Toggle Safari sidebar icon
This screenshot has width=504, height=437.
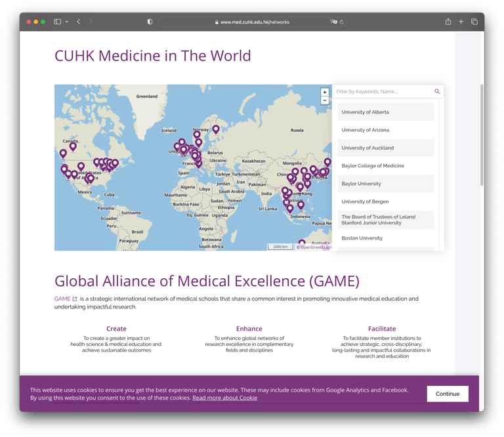point(57,22)
